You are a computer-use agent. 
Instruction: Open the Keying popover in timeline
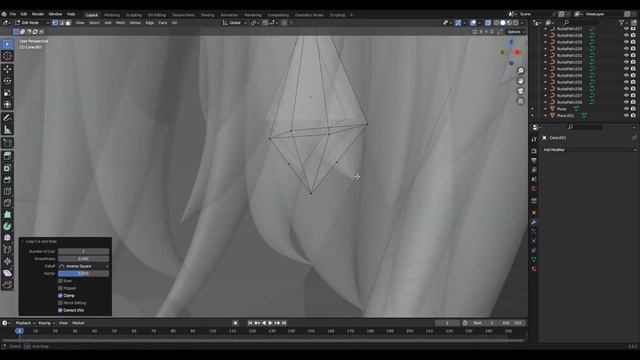coord(46,323)
